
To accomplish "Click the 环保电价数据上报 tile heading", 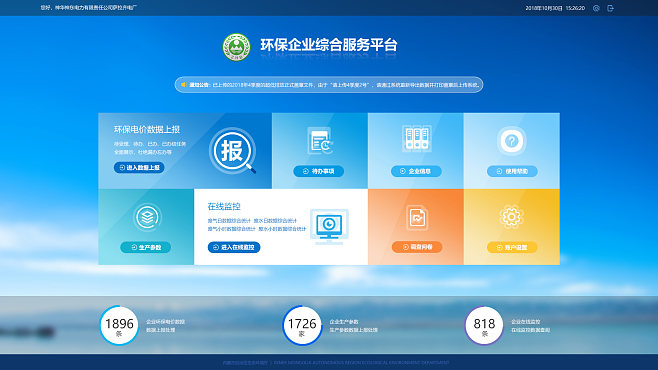I will point(147,129).
